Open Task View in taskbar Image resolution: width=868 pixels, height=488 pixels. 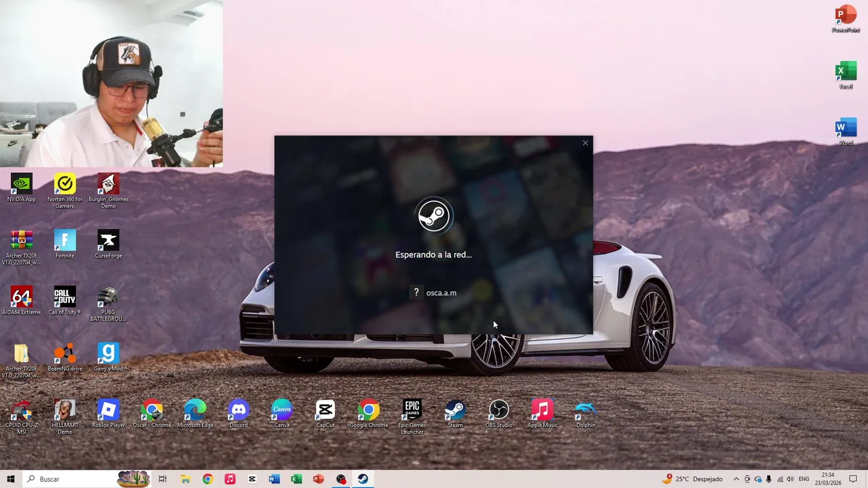pyautogui.click(x=163, y=479)
